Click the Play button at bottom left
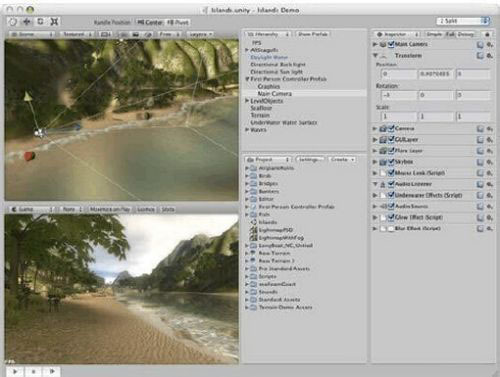The image size is (500, 377). click(15, 371)
